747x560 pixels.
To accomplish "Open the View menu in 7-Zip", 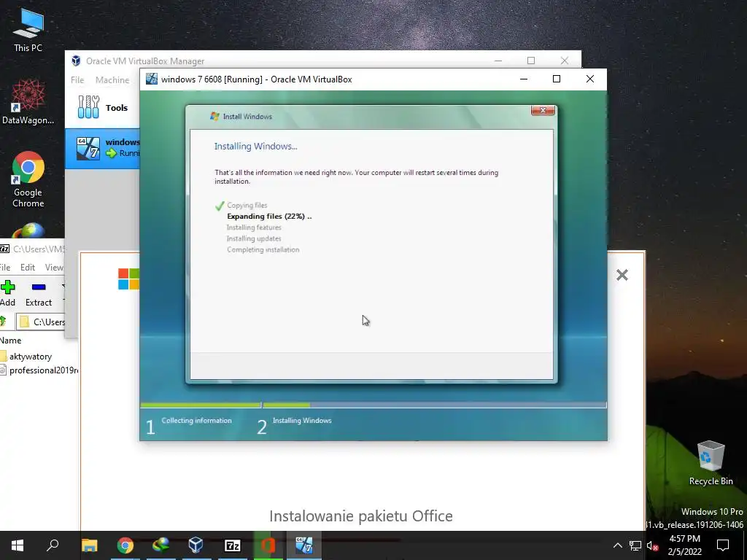I will click(x=54, y=267).
